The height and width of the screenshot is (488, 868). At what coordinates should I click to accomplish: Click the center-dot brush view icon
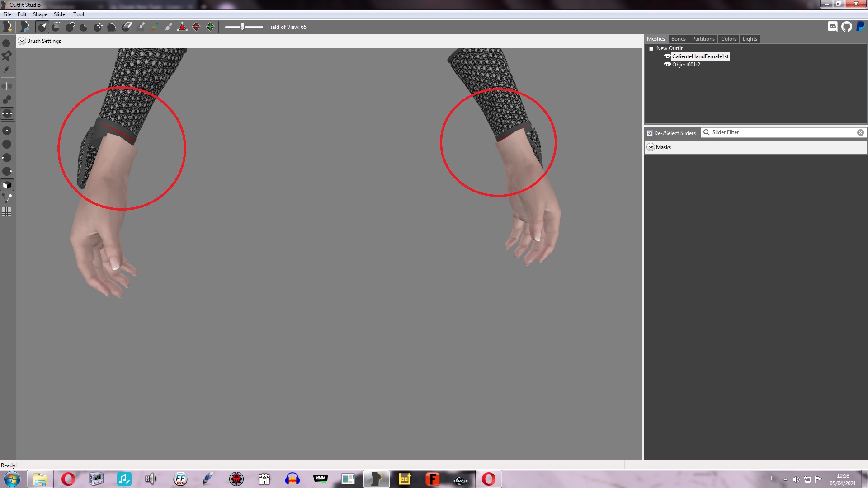pyautogui.click(x=7, y=131)
